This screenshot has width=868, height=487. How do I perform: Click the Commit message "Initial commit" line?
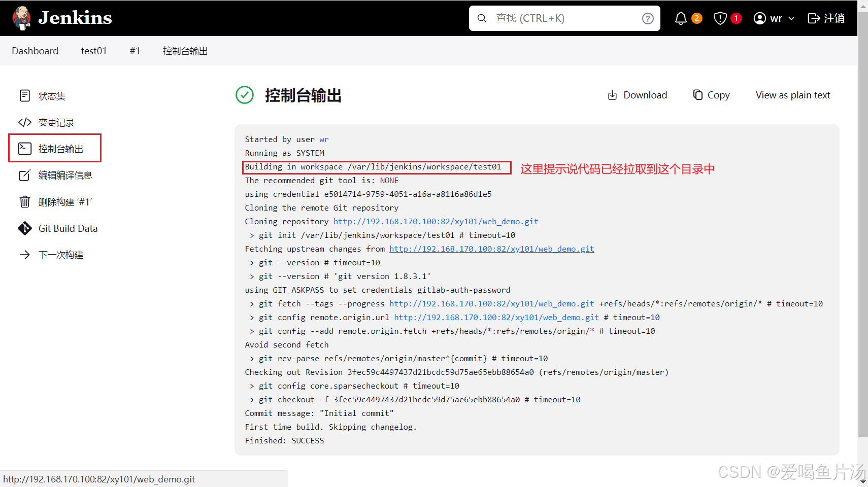coord(319,413)
